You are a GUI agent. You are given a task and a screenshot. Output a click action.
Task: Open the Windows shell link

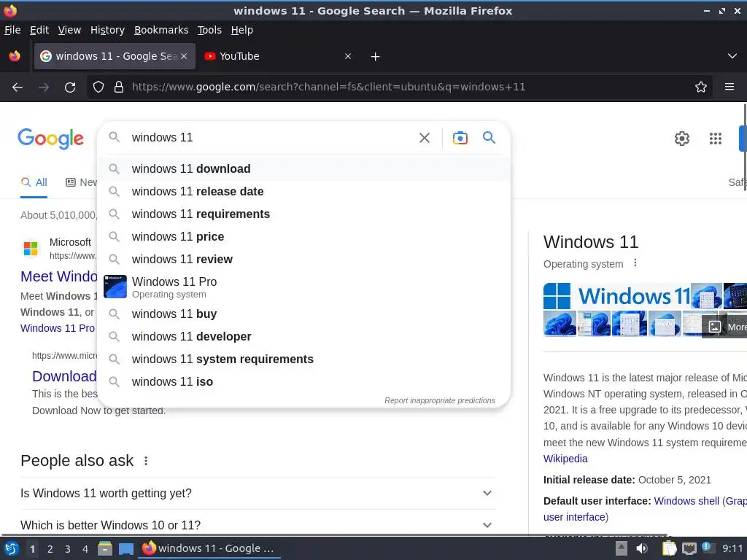(686, 502)
